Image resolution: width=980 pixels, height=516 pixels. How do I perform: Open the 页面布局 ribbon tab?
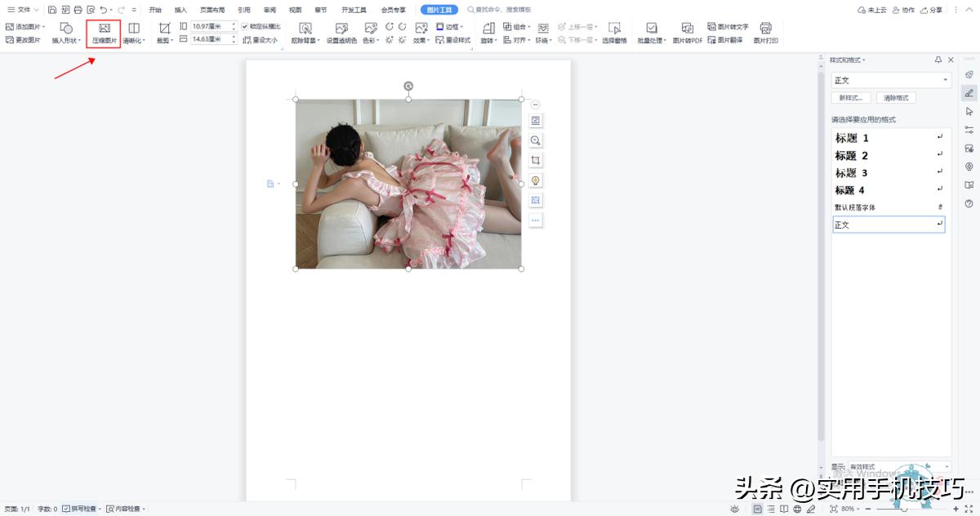point(212,10)
